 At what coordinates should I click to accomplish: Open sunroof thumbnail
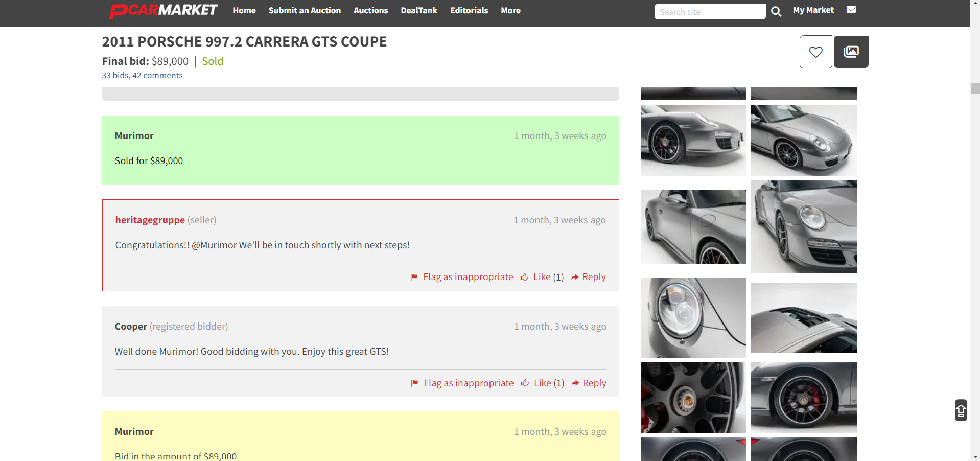(804, 317)
